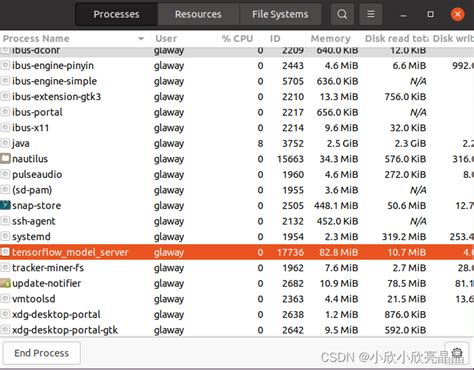Select the pulseaudio process row
Screen dimensions: 474x370
(237, 174)
